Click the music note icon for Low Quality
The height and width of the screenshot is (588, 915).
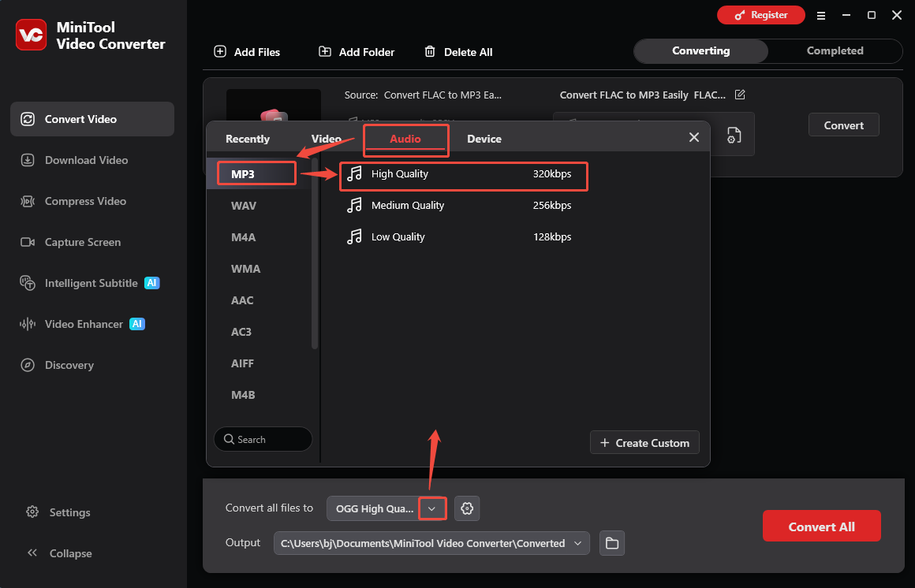click(354, 236)
